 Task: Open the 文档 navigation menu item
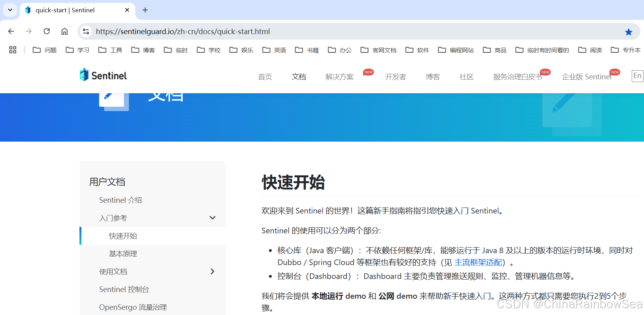pos(299,77)
